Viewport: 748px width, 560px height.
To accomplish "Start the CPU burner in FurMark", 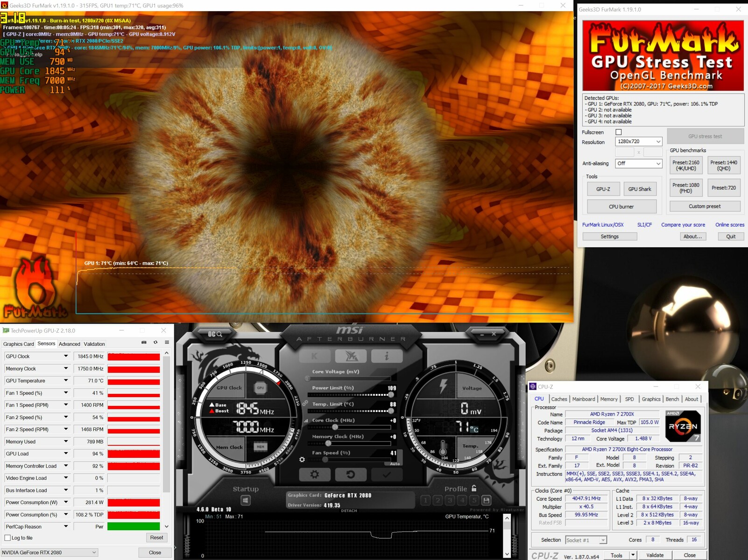I will 621,206.
